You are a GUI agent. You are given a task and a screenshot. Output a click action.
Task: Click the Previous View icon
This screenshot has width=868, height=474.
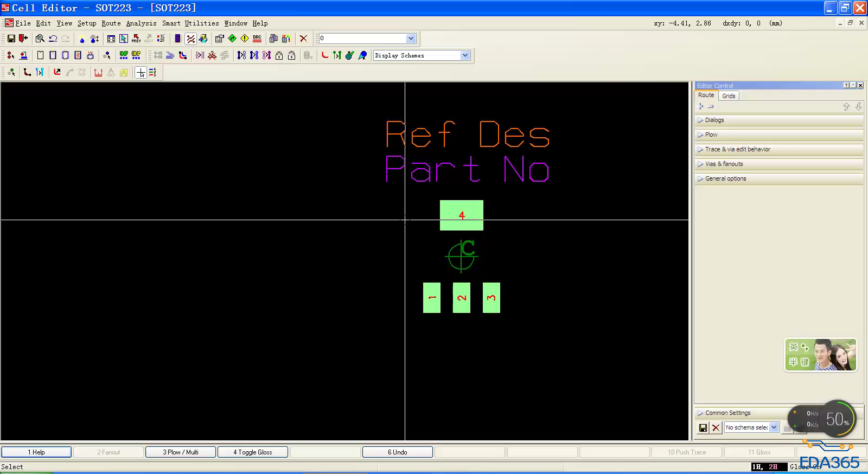(136, 39)
